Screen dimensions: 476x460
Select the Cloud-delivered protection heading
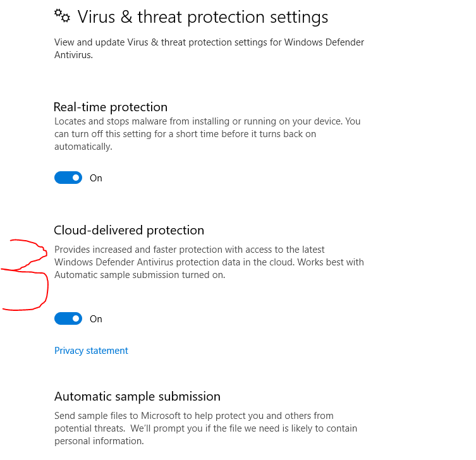(x=129, y=230)
